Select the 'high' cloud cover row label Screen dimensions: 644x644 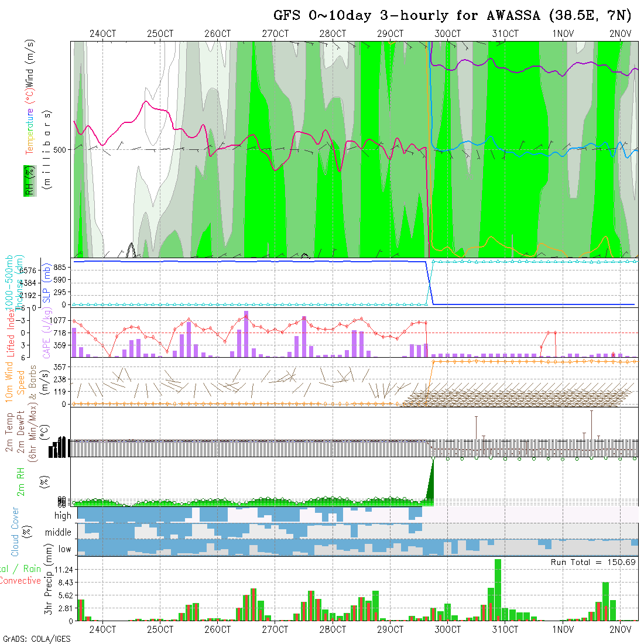62,516
